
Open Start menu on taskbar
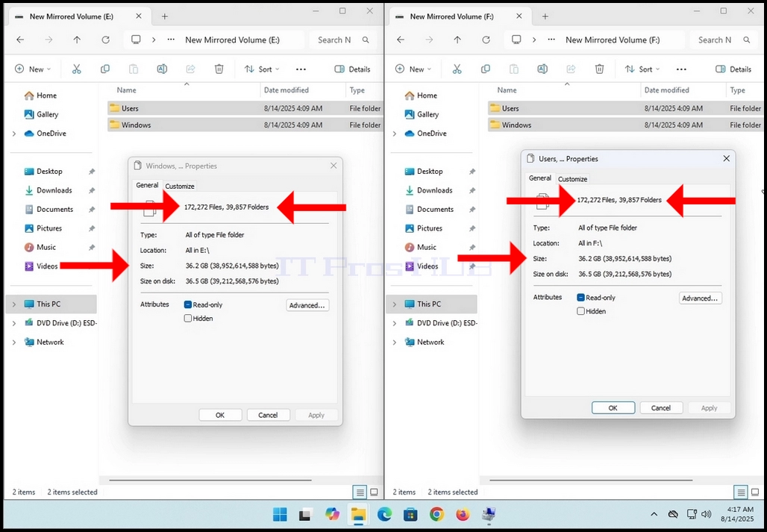tap(280, 514)
